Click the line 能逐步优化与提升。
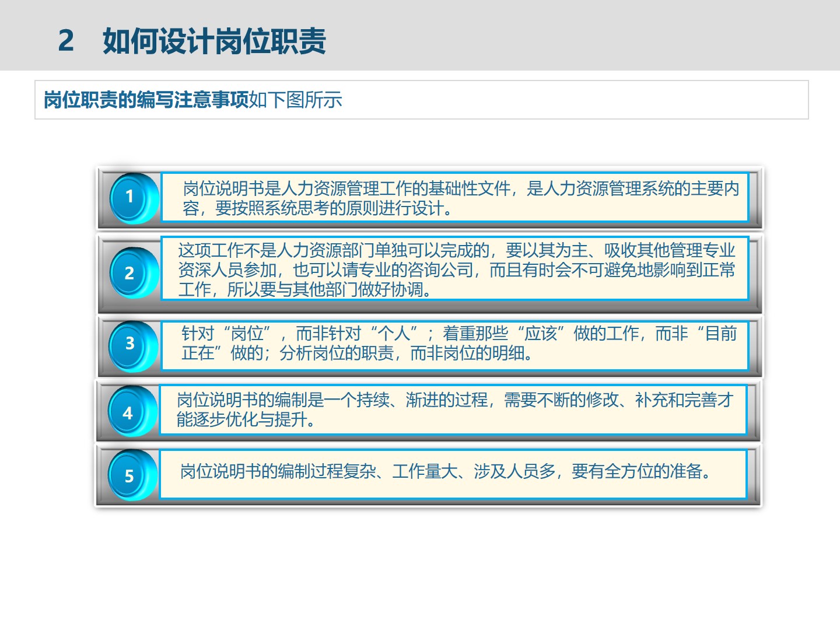The image size is (840, 630). pos(246,419)
